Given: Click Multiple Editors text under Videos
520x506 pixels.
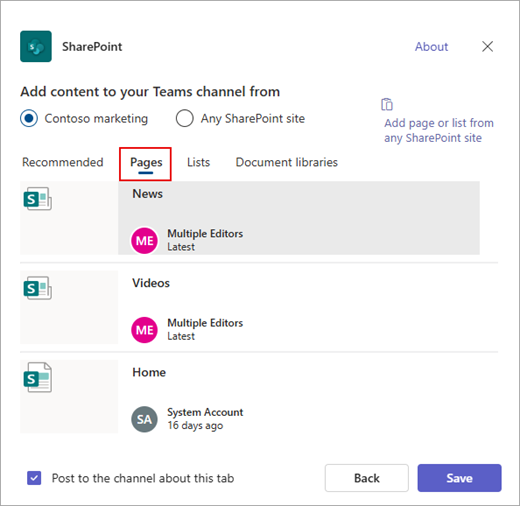Looking at the screenshot, I should [205, 323].
